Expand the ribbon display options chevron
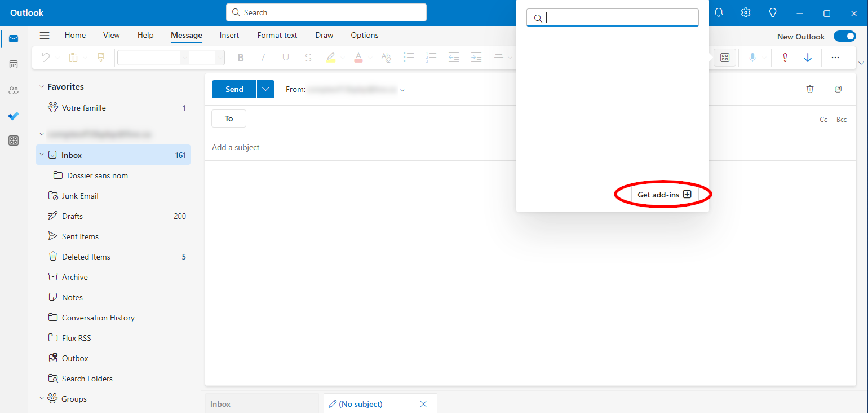Viewport: 868px width, 413px height. tap(860, 63)
